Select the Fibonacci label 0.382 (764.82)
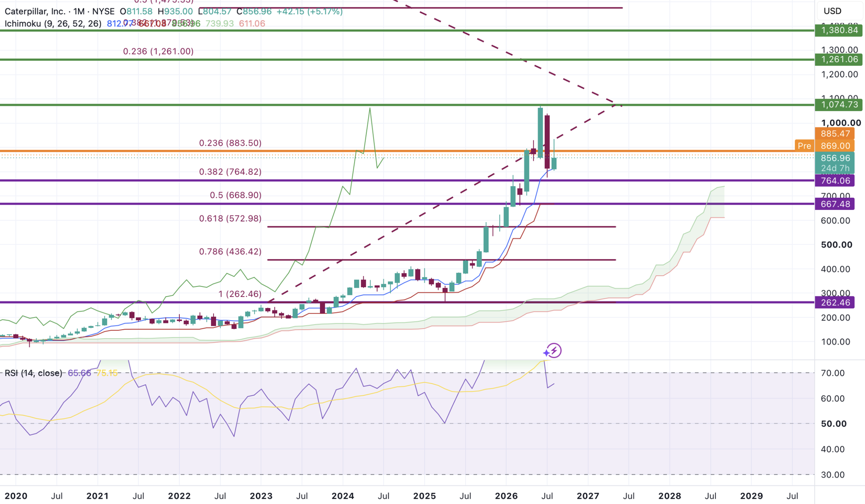Viewport: 865px width, 504px height. pyautogui.click(x=230, y=172)
